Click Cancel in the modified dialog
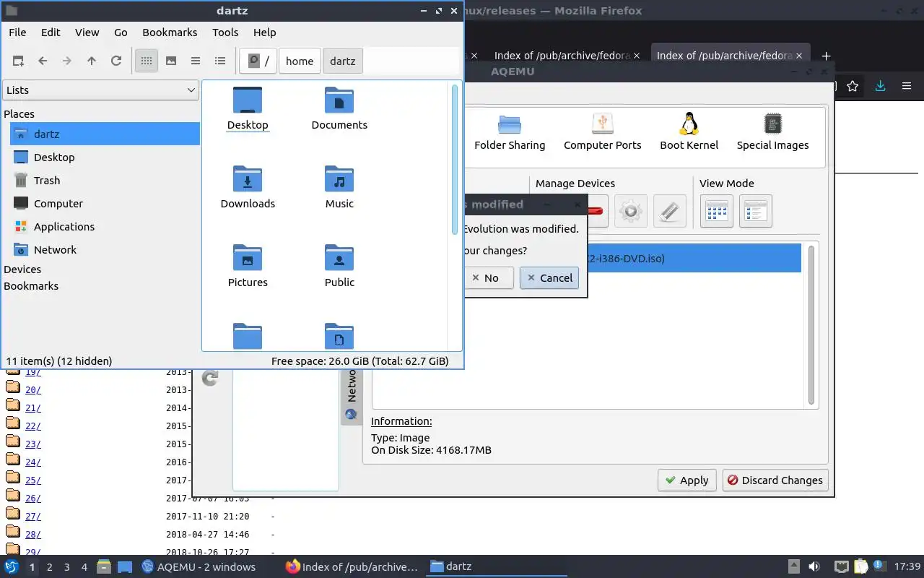 (549, 278)
